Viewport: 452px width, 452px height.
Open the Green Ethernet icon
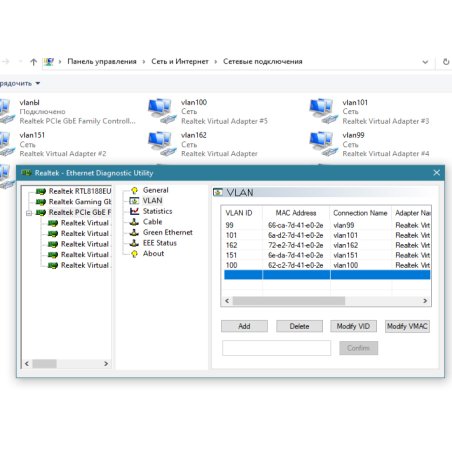click(x=134, y=233)
